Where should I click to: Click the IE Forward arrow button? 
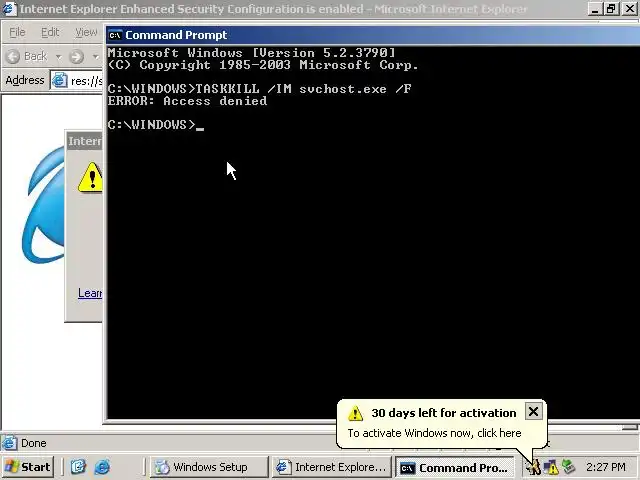pos(76,56)
